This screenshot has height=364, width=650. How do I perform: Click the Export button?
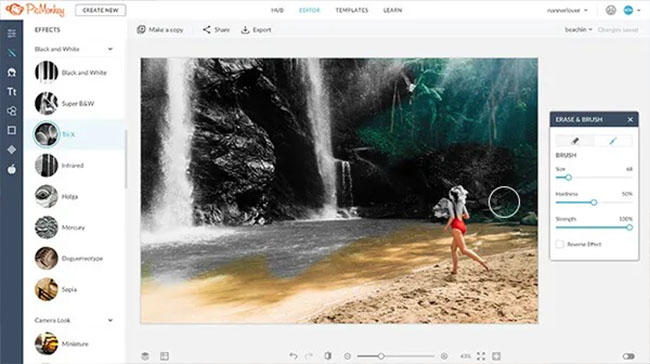[256, 29]
